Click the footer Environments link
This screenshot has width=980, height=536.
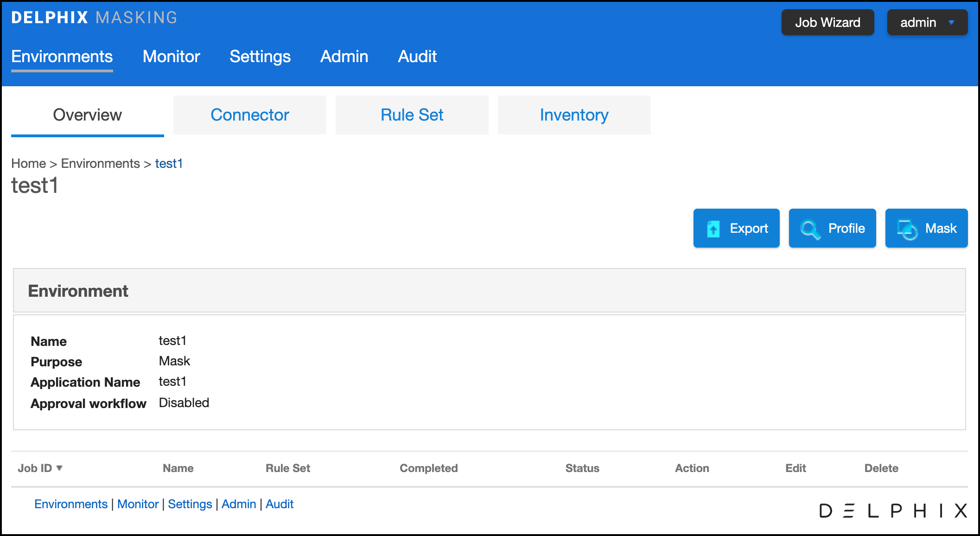(71, 504)
